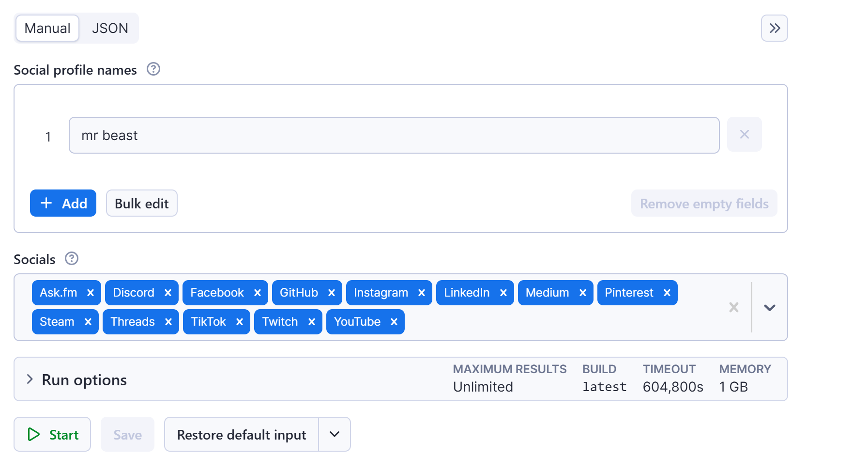Remove the Ask.fm tag from Socials
Image resolution: width=868 pixels, height=457 pixels.
(x=91, y=293)
